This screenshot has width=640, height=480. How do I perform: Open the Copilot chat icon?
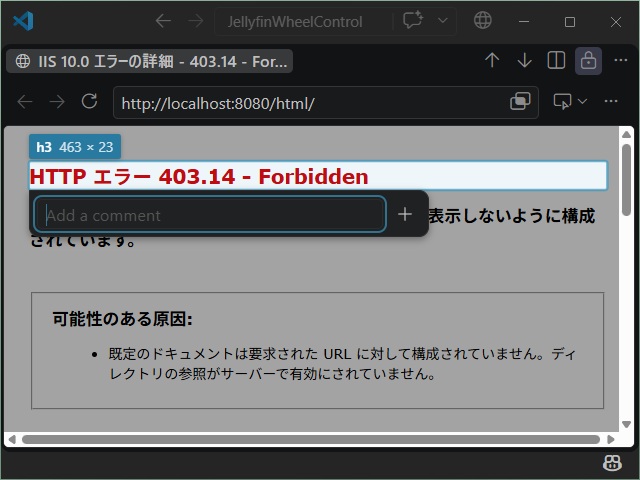[413, 20]
